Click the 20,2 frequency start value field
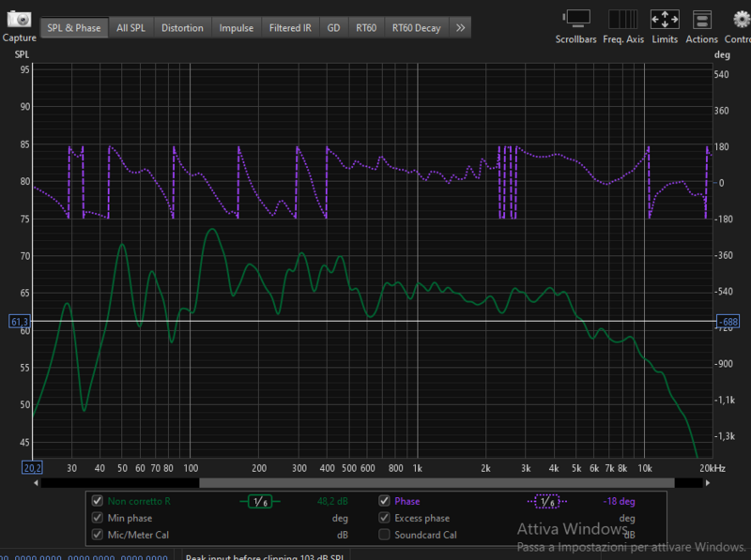 pyautogui.click(x=32, y=467)
